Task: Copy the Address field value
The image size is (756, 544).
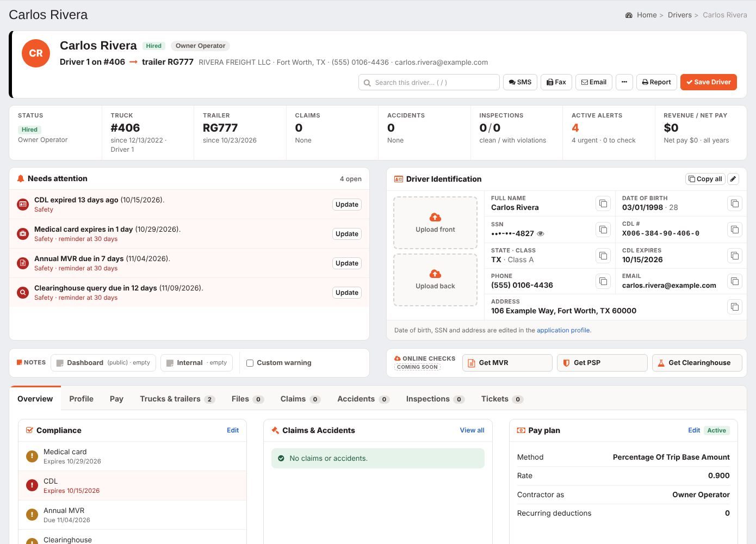Action: pos(735,307)
